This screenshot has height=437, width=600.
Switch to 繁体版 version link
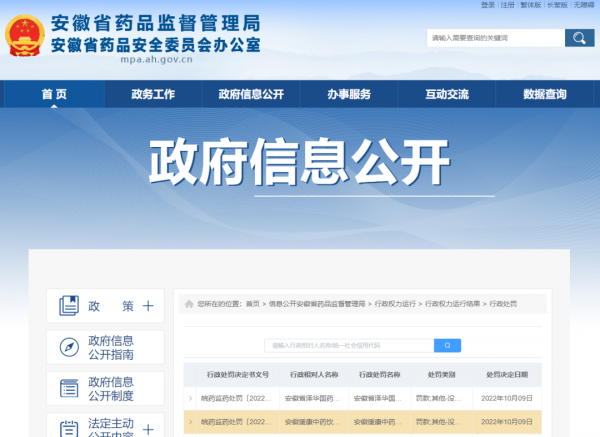[532, 5]
